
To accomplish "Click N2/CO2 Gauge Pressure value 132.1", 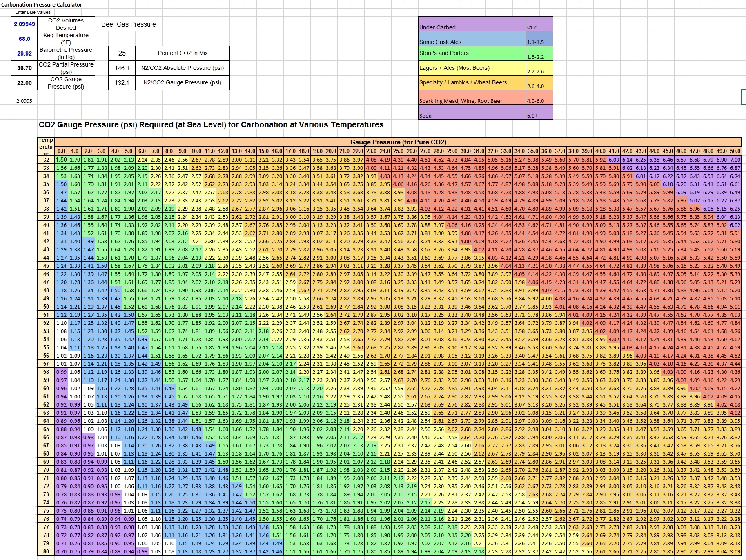I will (x=122, y=82).
